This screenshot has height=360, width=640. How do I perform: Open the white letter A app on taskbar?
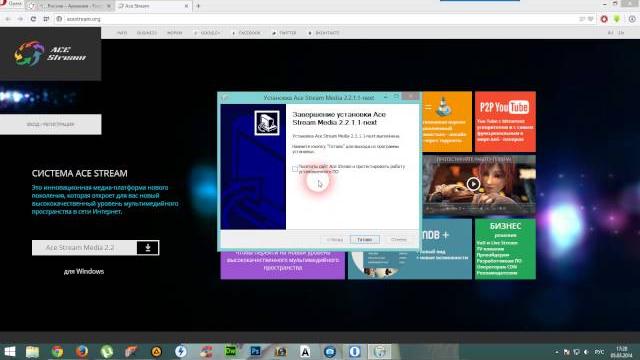305,351
